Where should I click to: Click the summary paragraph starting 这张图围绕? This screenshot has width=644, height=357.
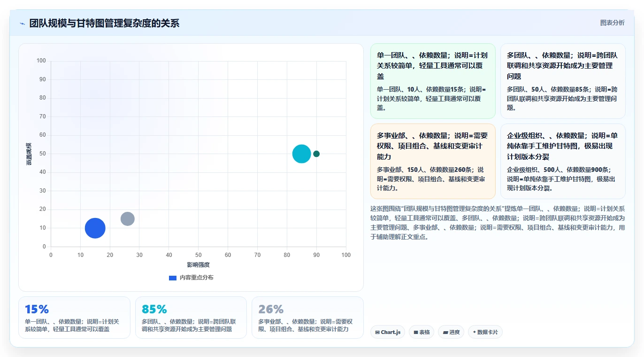point(498,223)
